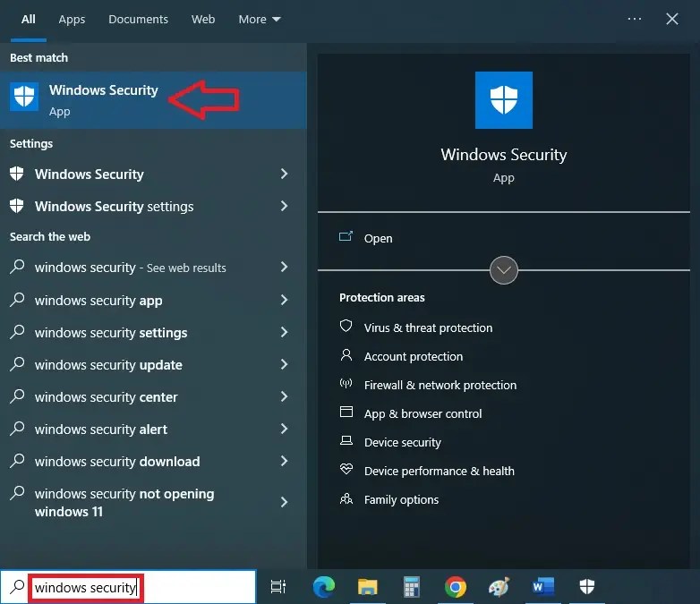The height and width of the screenshot is (604, 700).
Task: Switch to the Documents tab
Action: pos(138,19)
